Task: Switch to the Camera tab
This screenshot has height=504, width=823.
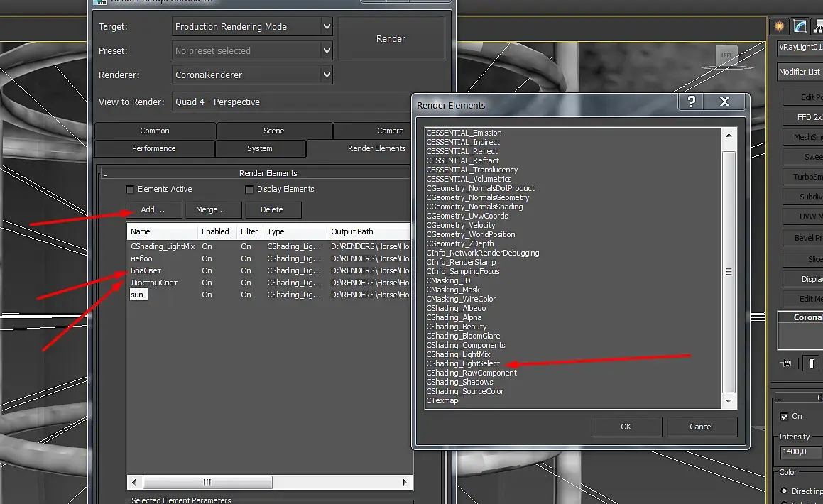Action: pos(390,131)
